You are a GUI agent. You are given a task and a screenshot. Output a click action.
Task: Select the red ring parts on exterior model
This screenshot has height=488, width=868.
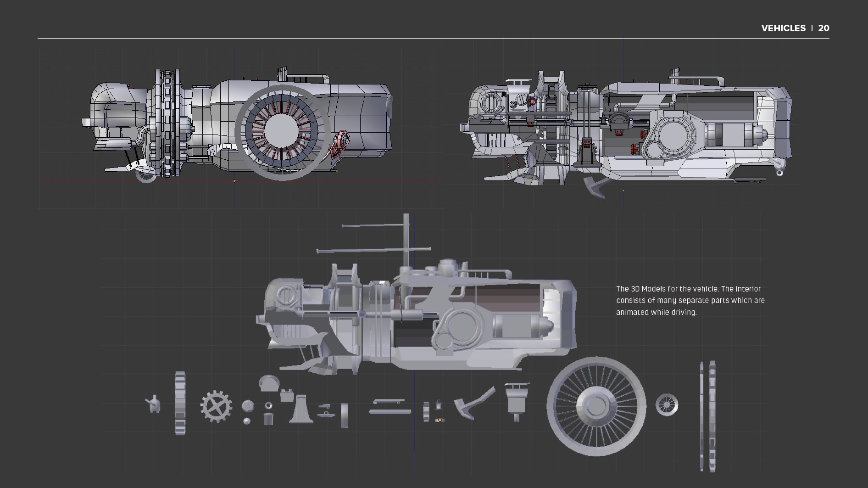[x=340, y=143]
